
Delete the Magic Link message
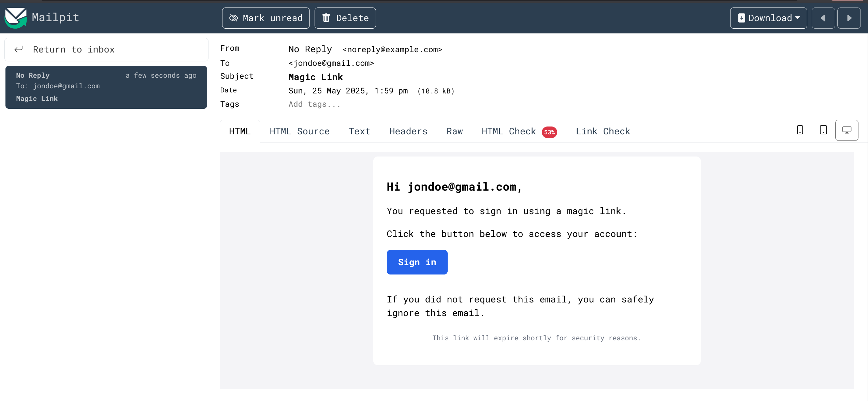click(345, 18)
